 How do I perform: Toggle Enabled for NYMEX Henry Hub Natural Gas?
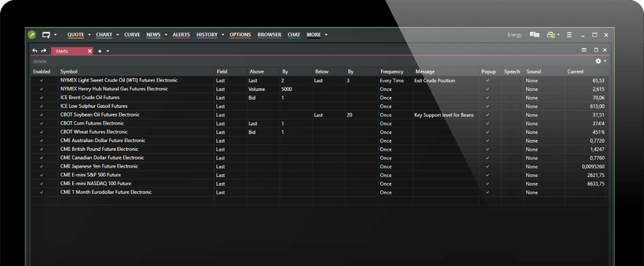[x=42, y=89]
